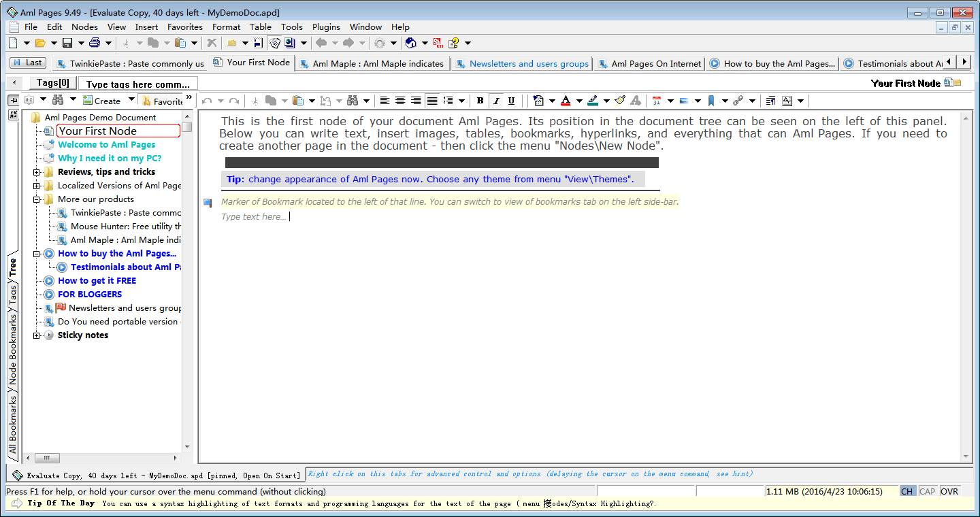Click the binoculars search icon in tree panel toolbar
The image size is (980, 517).
58,100
